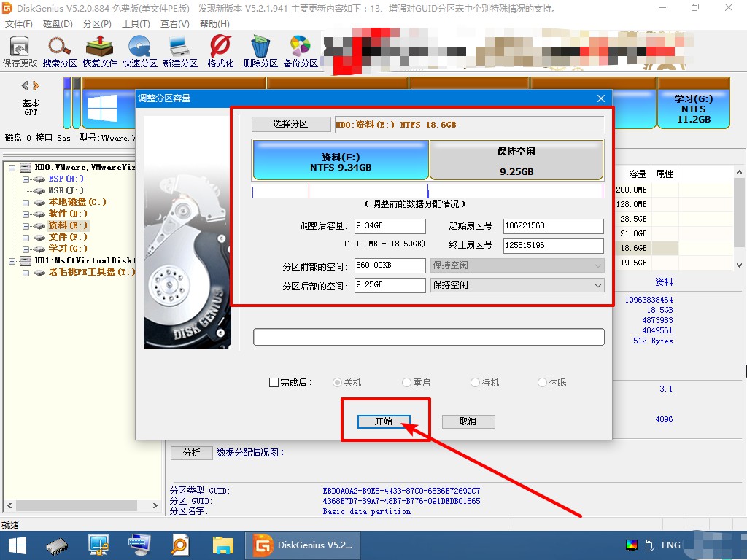Click the 终止扇区号 input field

[553, 246]
